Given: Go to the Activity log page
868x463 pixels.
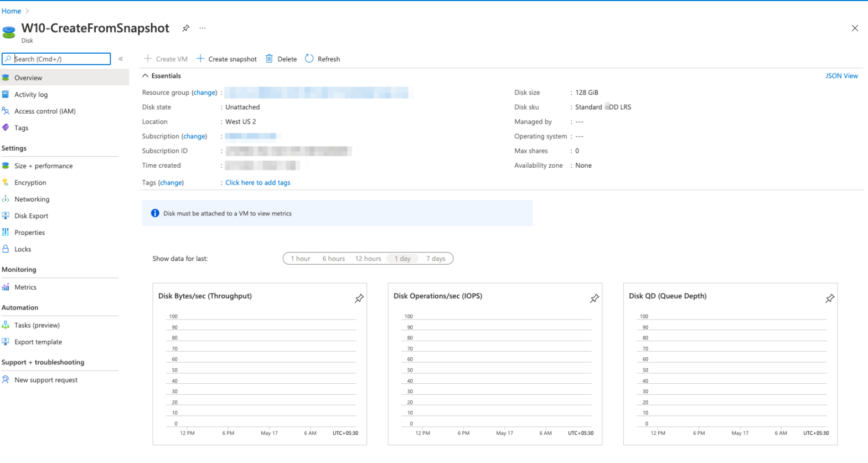Looking at the screenshot, I should (31, 95).
